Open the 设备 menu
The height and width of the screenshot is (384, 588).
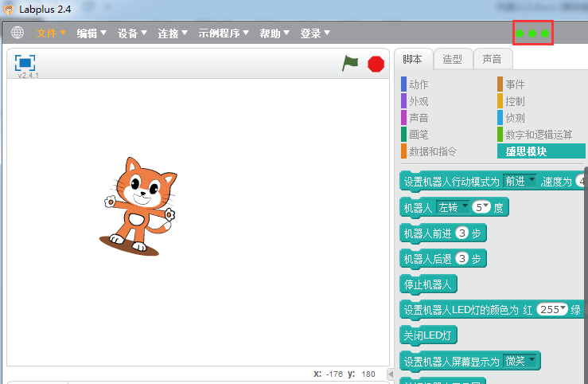(x=132, y=33)
